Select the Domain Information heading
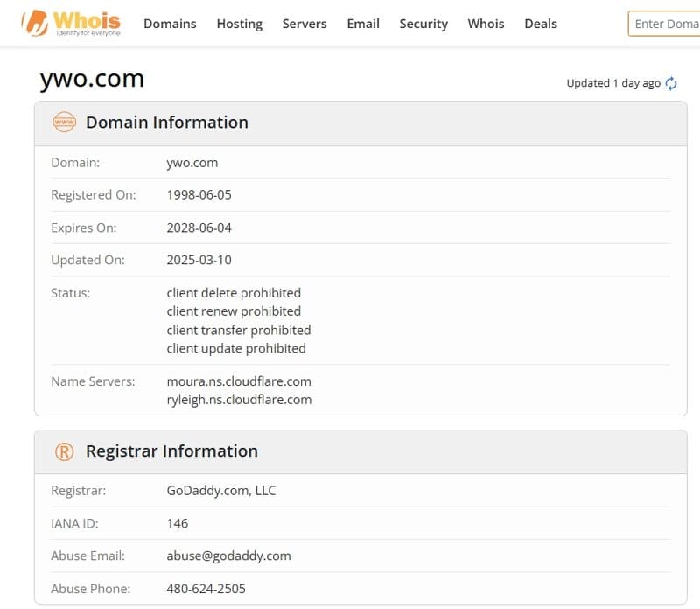 (x=167, y=122)
